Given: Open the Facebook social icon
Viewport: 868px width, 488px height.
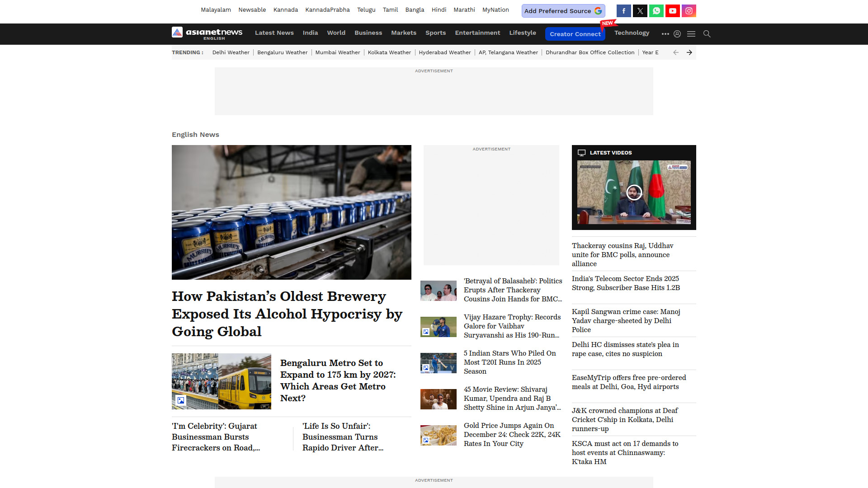Looking at the screenshot, I should [623, 10].
